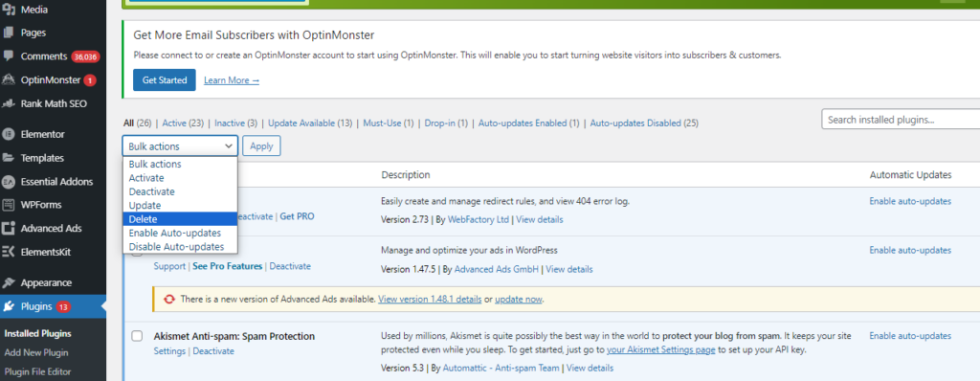The width and height of the screenshot is (980, 381).
Task: Open Rank Math SEO menu
Action: 54,103
